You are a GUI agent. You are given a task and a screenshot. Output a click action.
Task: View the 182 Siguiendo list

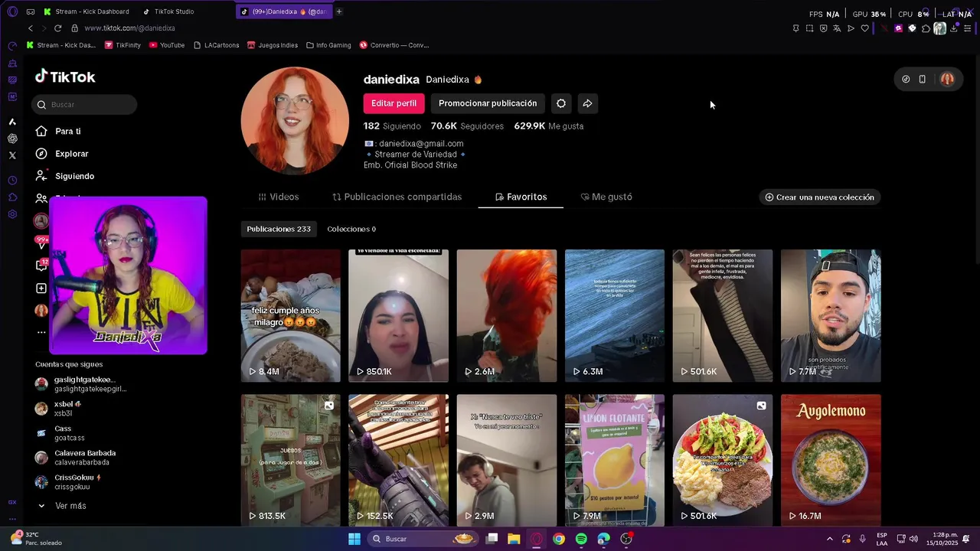tap(392, 126)
